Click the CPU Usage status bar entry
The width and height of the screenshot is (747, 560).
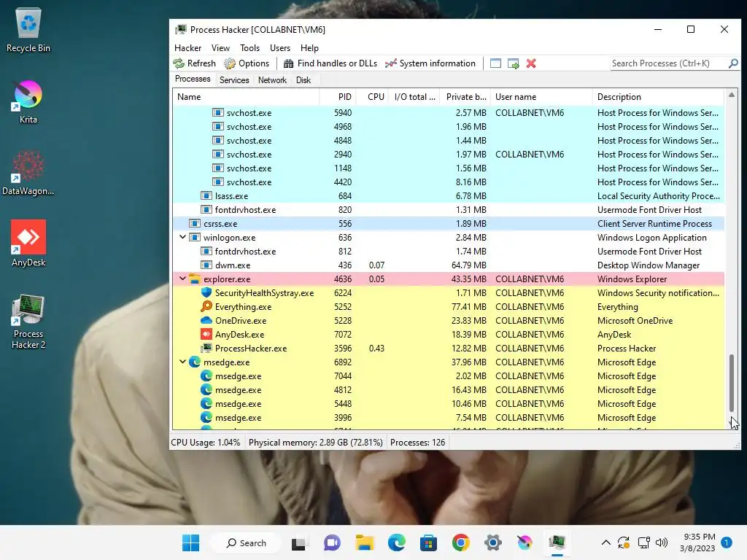pos(205,443)
